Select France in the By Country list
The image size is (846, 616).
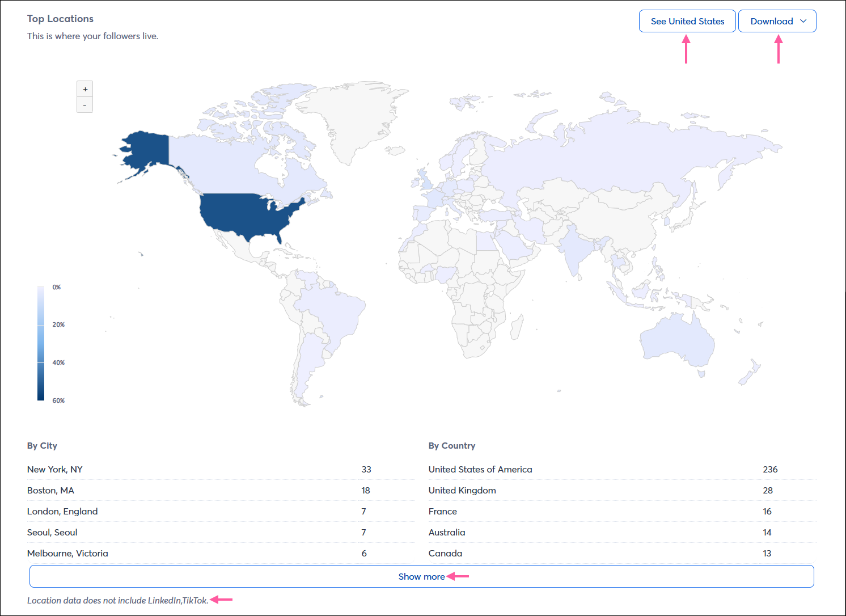443,511
